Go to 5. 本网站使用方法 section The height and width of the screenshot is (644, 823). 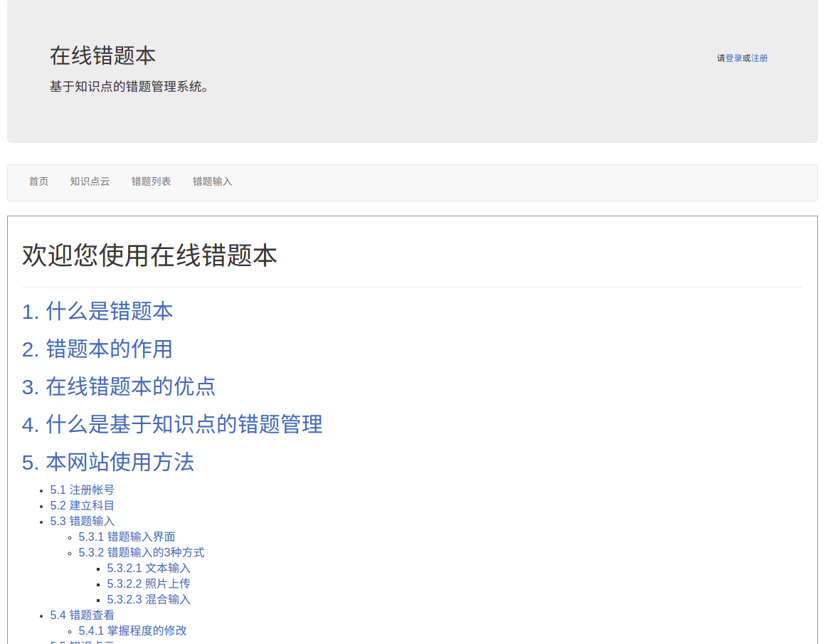point(108,462)
